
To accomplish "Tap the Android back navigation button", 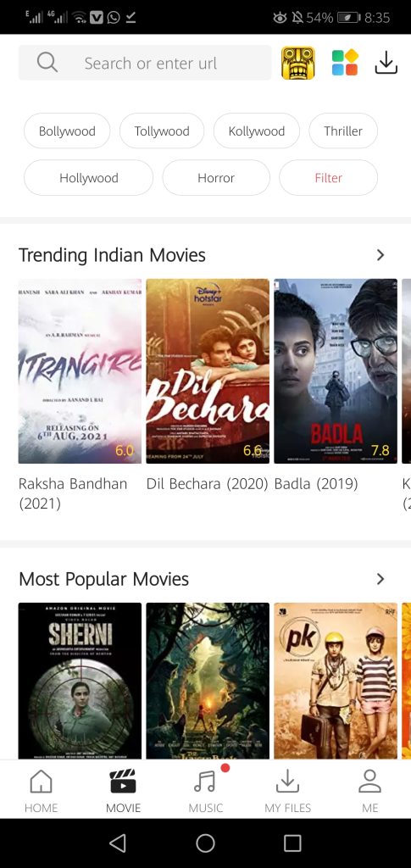I will (117, 843).
